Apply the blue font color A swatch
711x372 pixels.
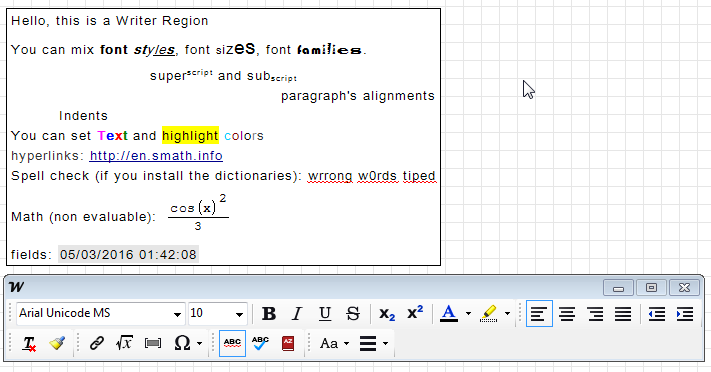point(448,313)
